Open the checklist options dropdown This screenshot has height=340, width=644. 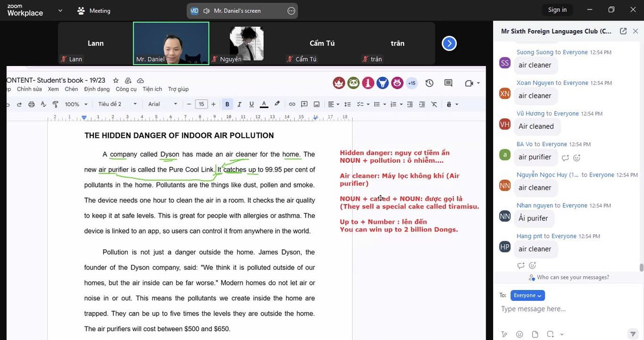363,104
